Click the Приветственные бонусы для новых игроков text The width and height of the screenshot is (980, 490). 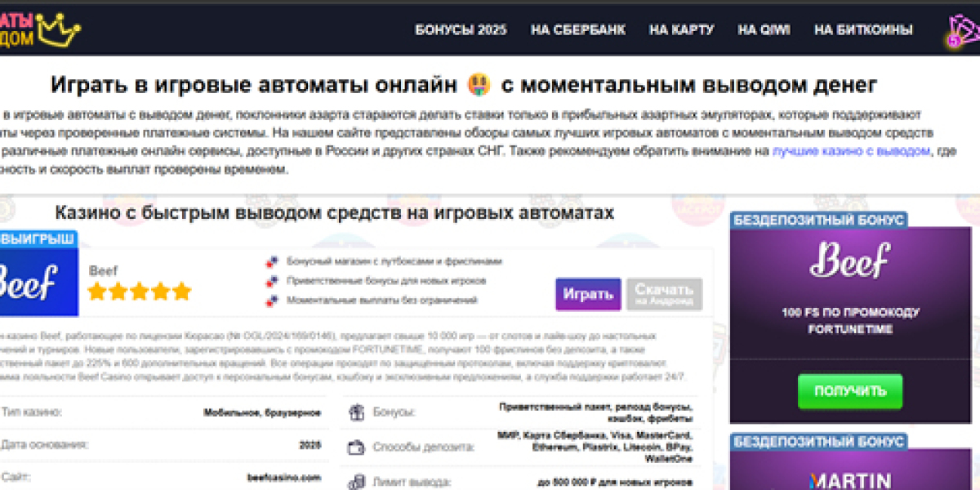386,281
